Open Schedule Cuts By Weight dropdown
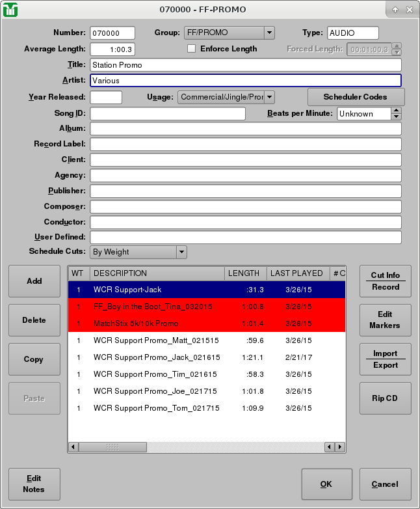 pyautogui.click(x=181, y=252)
